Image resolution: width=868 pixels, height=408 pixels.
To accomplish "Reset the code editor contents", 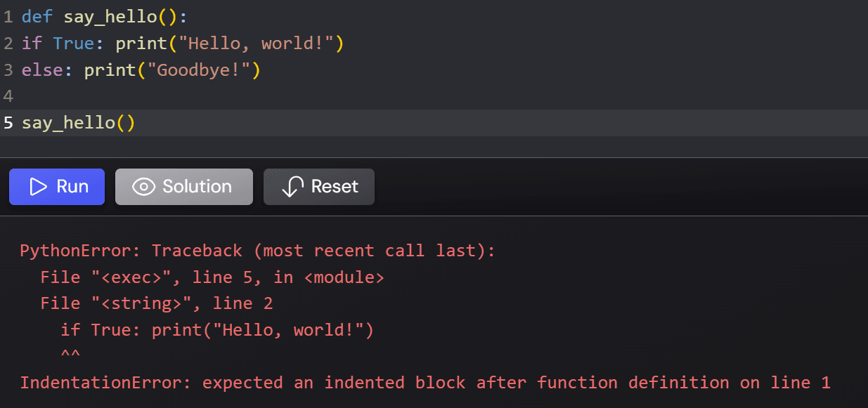I will (318, 186).
